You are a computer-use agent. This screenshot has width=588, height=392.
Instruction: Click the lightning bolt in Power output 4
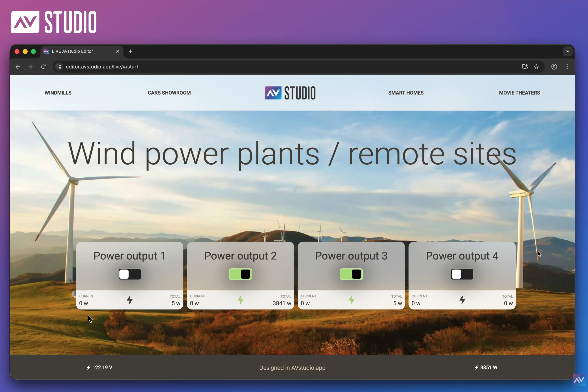point(462,300)
